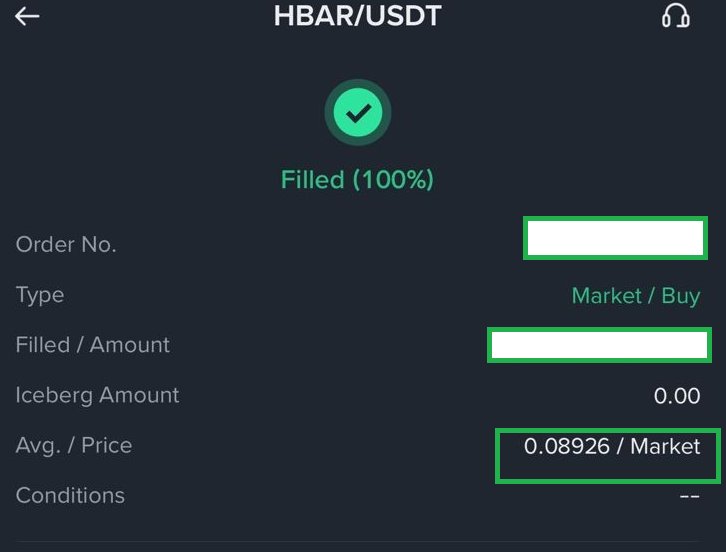The width and height of the screenshot is (726, 552).
Task: Tap the word Market in Avg. / Price row
Action: pyautogui.click(x=665, y=446)
